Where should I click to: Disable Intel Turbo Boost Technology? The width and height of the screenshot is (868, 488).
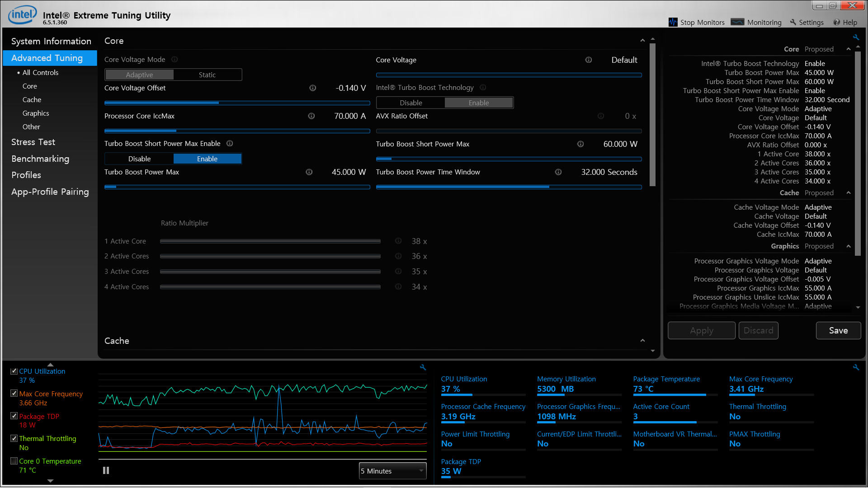coord(411,103)
